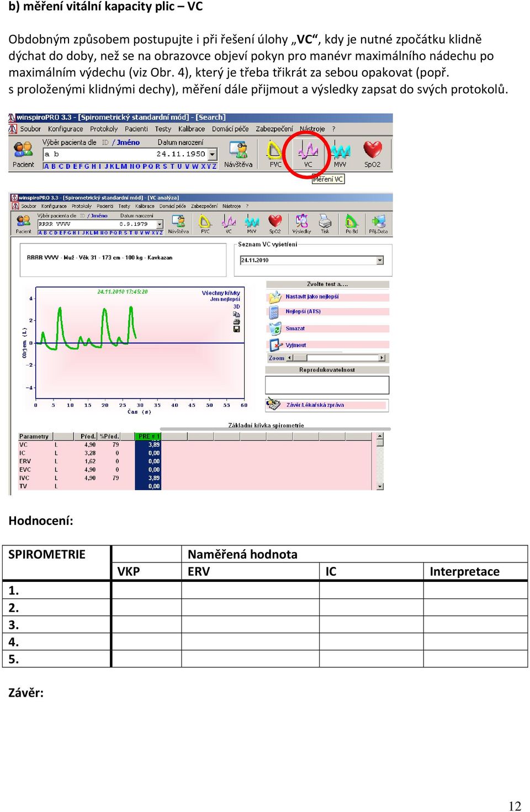Click the Reprodukovatelnost text box
This screenshot has width=530, height=812.
[327, 385]
